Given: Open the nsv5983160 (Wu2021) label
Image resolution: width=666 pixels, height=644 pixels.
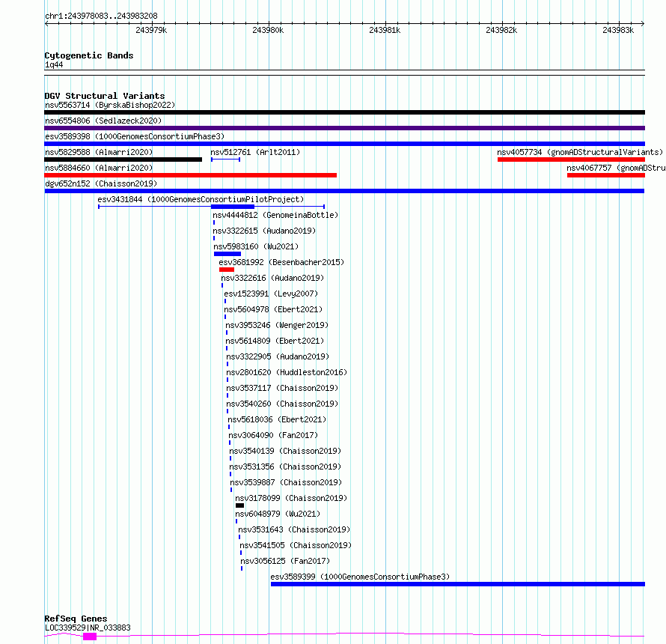Looking at the screenshot, I should point(256,246).
